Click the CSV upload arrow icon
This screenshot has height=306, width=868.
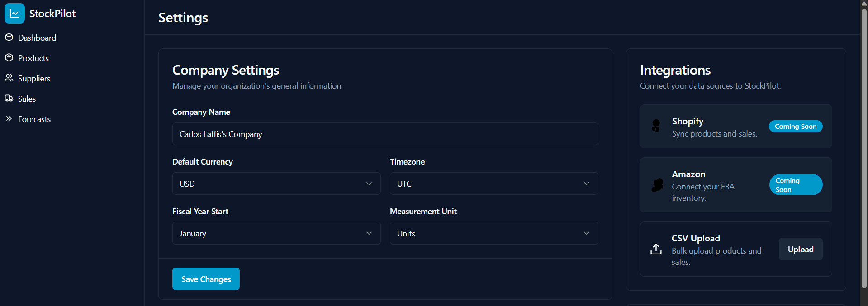tap(656, 249)
